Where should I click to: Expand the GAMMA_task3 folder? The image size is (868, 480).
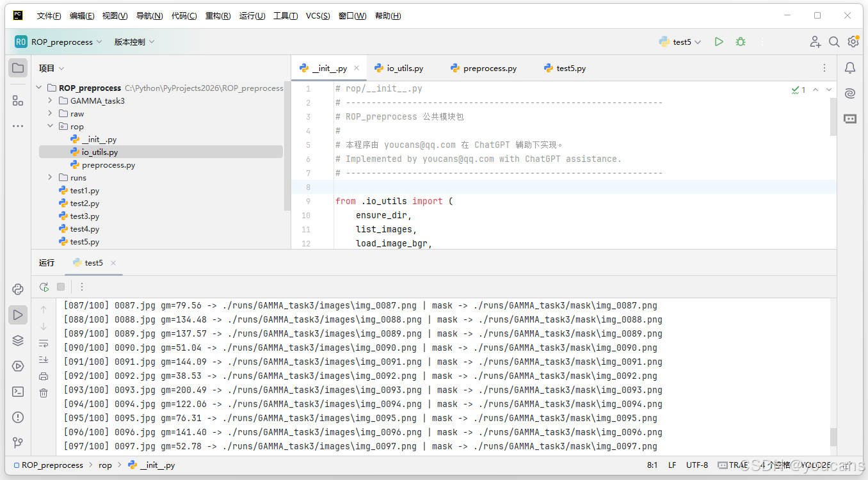click(50, 100)
